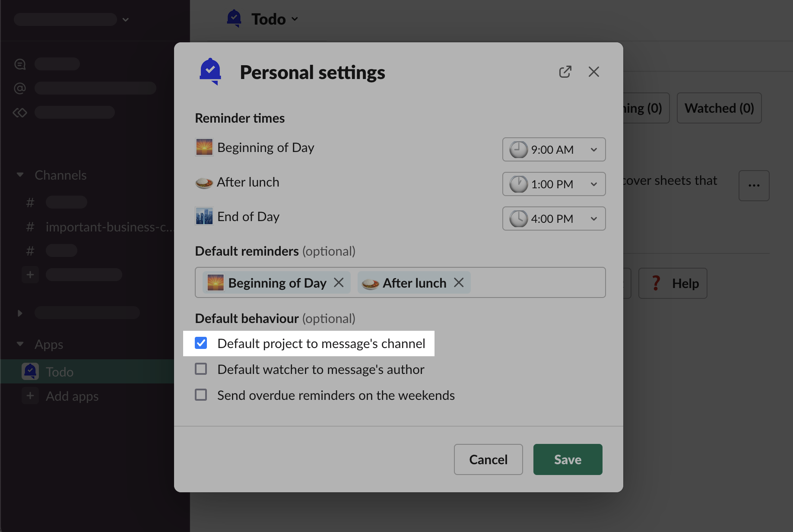This screenshot has width=793, height=532.
Task: Click the Cancel button
Action: (488, 459)
